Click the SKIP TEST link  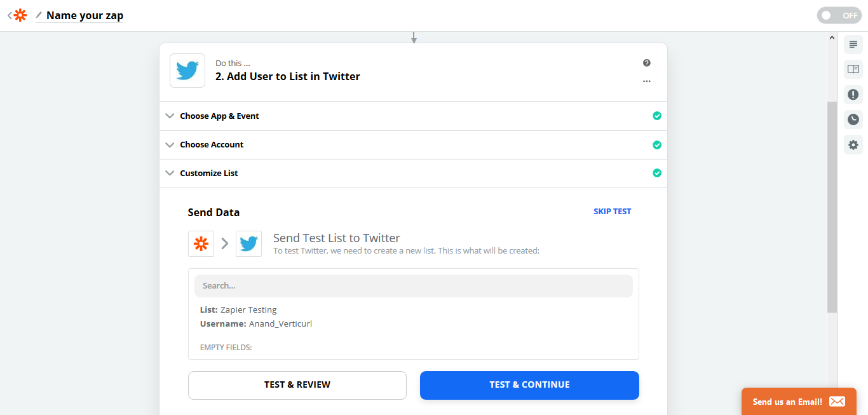pyautogui.click(x=613, y=212)
